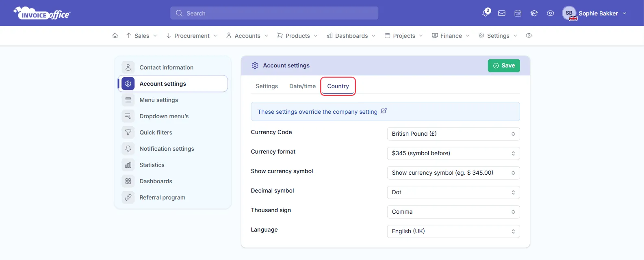Click the graduation cap help icon

[x=534, y=13]
